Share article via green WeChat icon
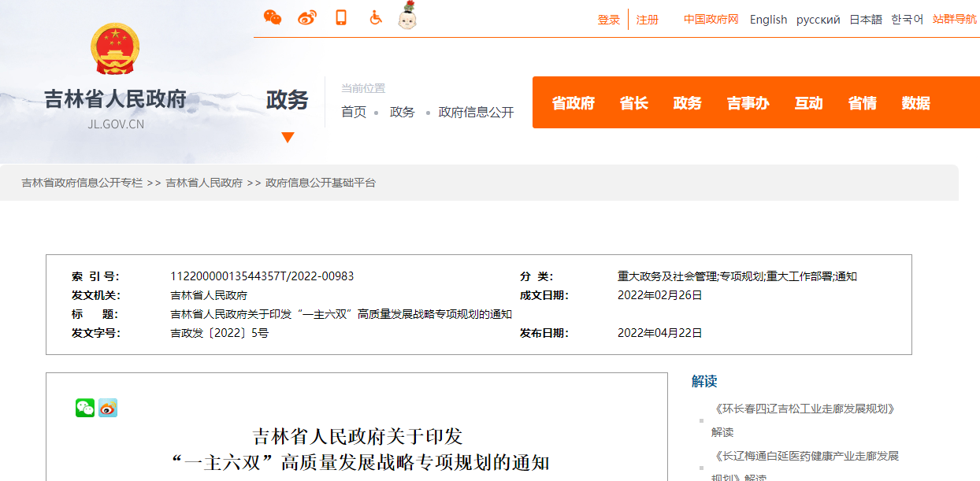 pyautogui.click(x=85, y=408)
